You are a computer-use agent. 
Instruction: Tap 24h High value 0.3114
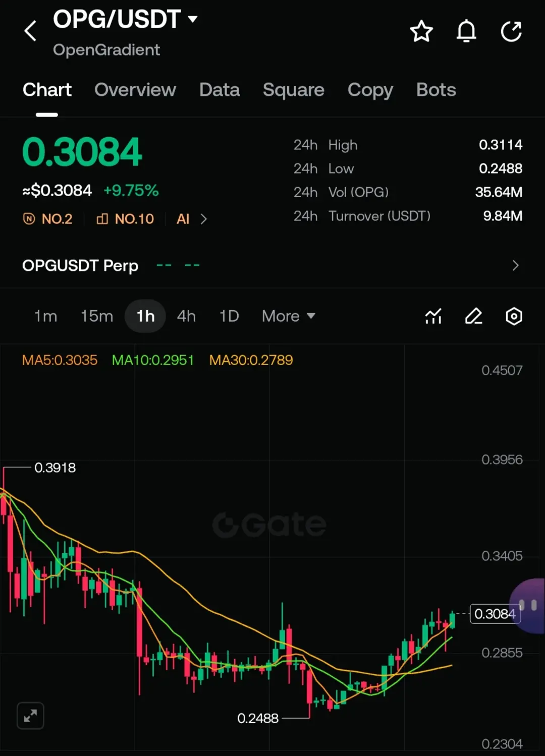(x=501, y=145)
